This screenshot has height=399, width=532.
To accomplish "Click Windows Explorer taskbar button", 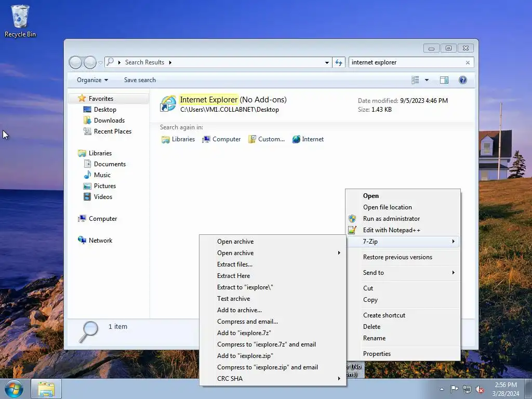I will [x=46, y=389].
